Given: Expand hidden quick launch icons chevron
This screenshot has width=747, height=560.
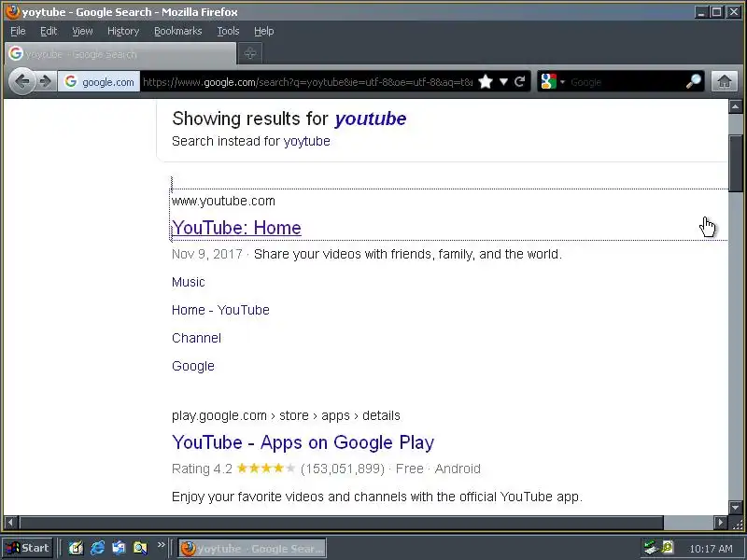Looking at the screenshot, I should click(161, 544).
